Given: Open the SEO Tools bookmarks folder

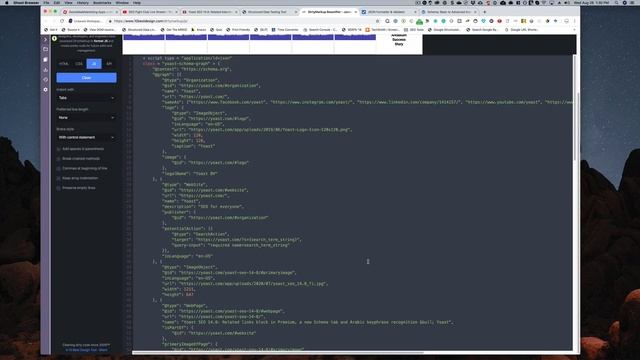Looking at the screenshot, I should point(414,30).
